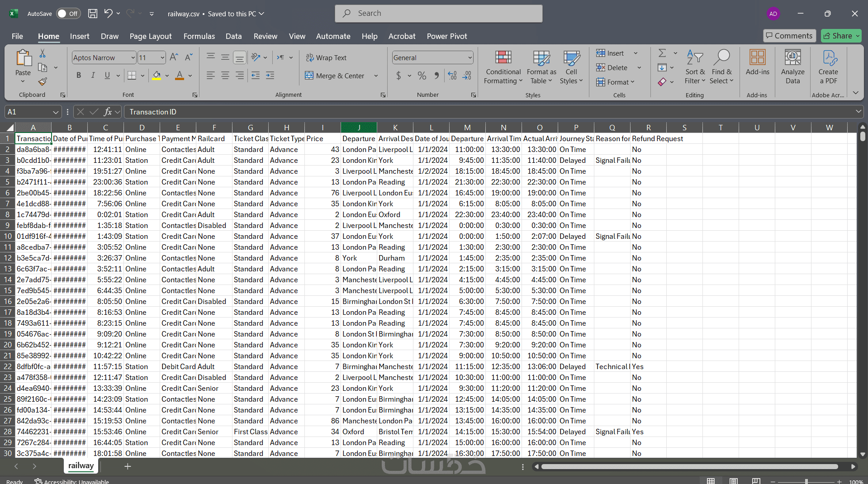Collapse the ribbon using the chevron
Screen dimensions: 868x484
856,93
